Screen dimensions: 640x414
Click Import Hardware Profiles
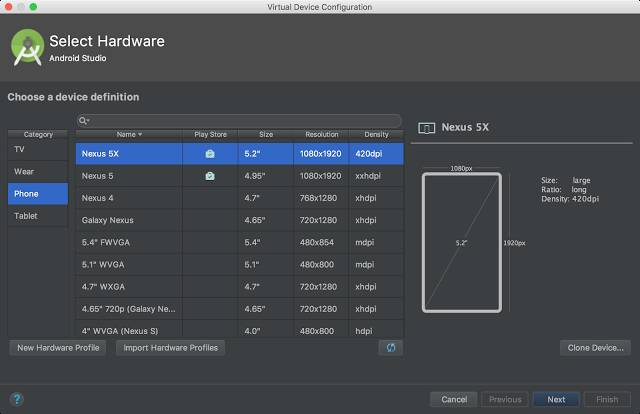pos(171,348)
